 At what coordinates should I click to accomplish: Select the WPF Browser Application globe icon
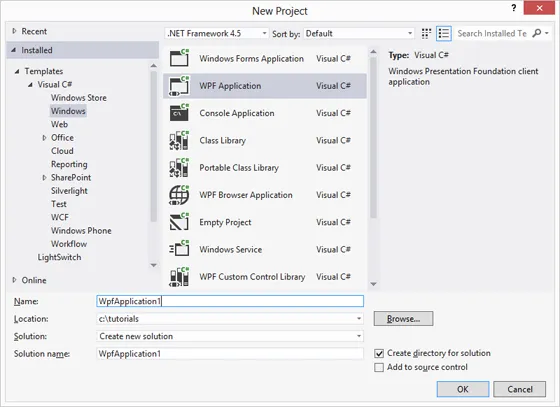coord(179,195)
